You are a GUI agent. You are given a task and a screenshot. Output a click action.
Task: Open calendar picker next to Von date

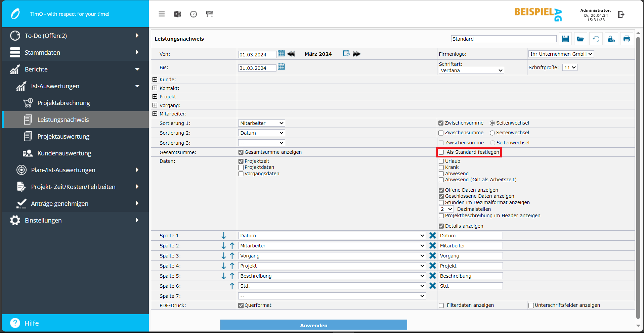tap(281, 53)
